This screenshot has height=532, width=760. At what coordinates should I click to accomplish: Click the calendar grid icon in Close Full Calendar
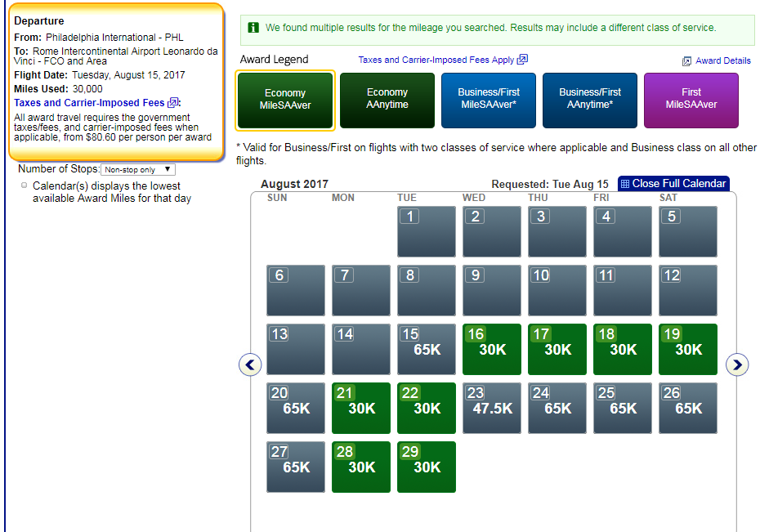625,184
